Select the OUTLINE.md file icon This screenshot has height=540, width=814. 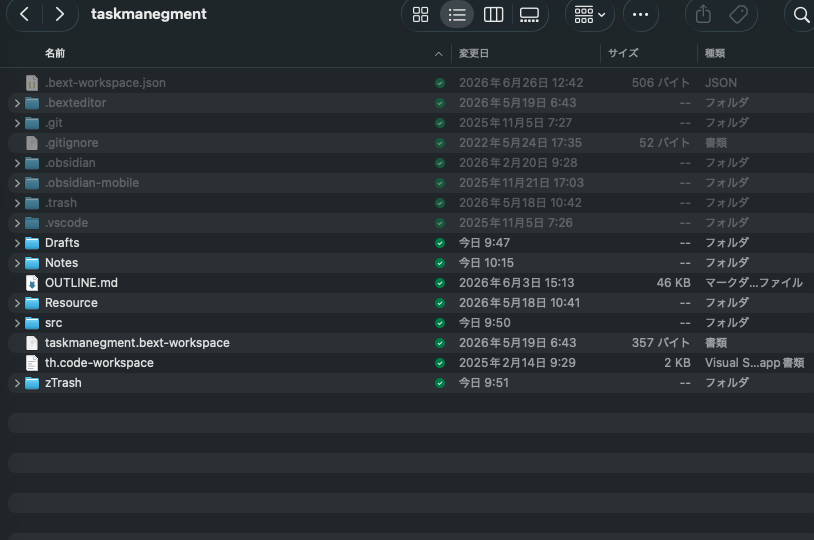point(32,283)
